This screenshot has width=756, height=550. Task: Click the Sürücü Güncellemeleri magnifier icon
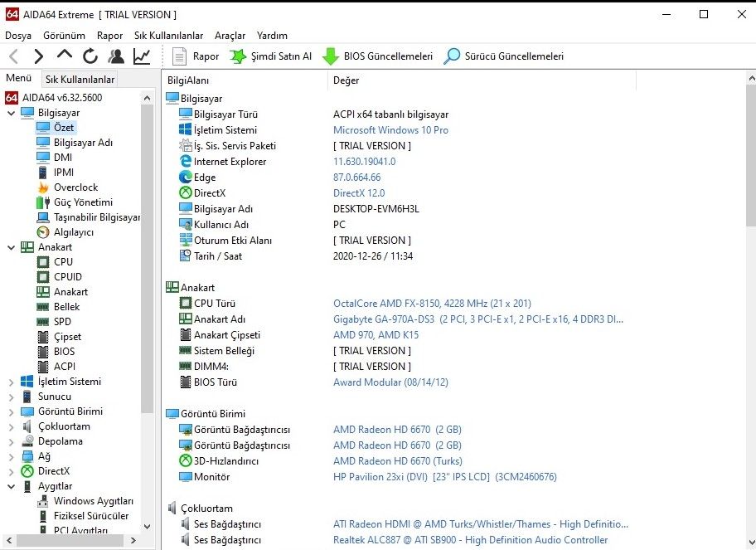click(452, 56)
